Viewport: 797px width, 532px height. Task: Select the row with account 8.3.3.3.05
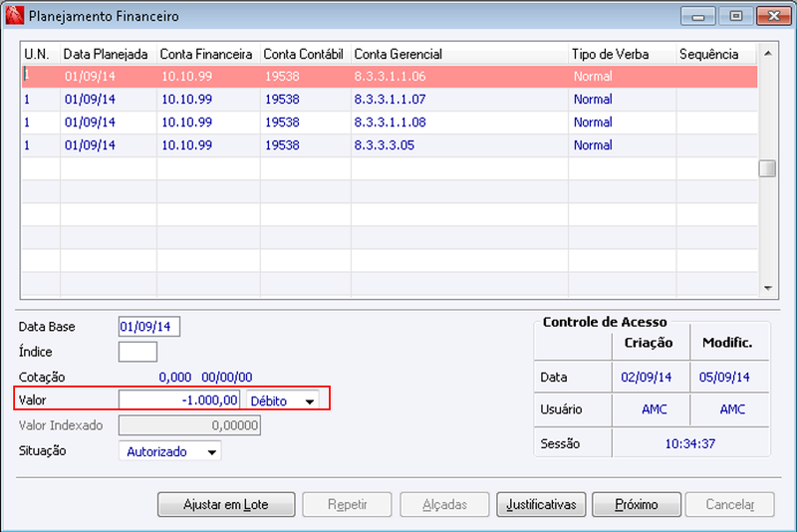point(390,144)
